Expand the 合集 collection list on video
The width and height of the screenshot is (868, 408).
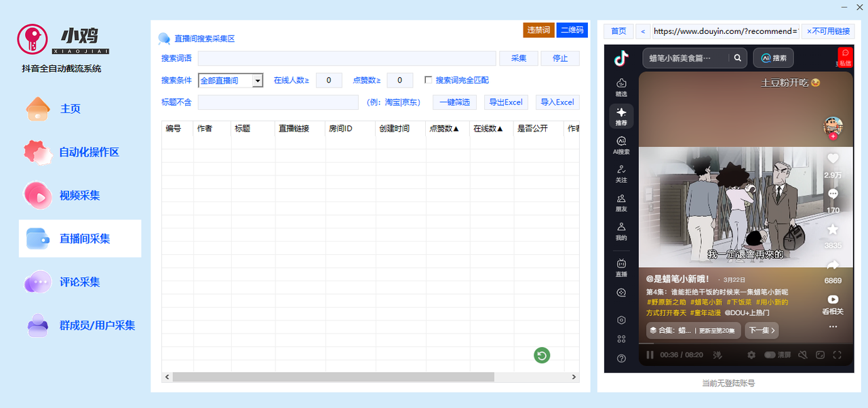[x=692, y=331]
